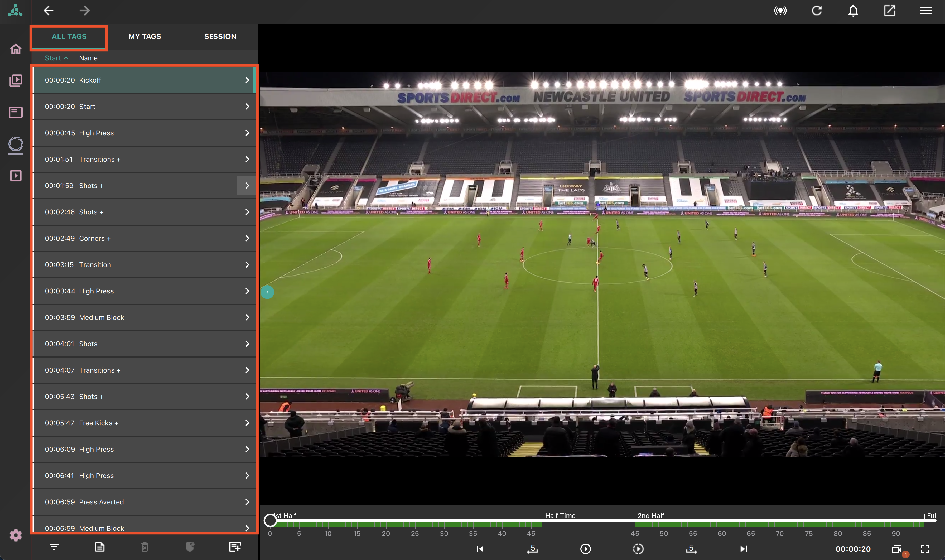Open settings gear in sidebar

pos(16,535)
